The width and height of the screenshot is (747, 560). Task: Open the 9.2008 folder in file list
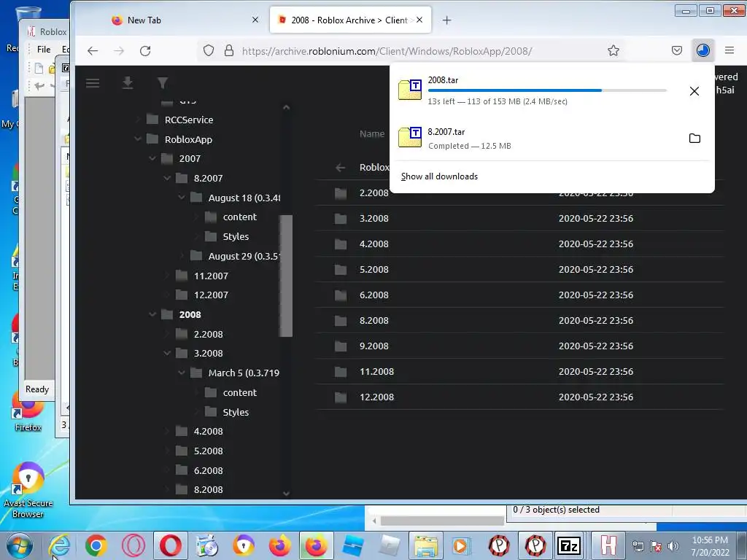pyautogui.click(x=374, y=346)
